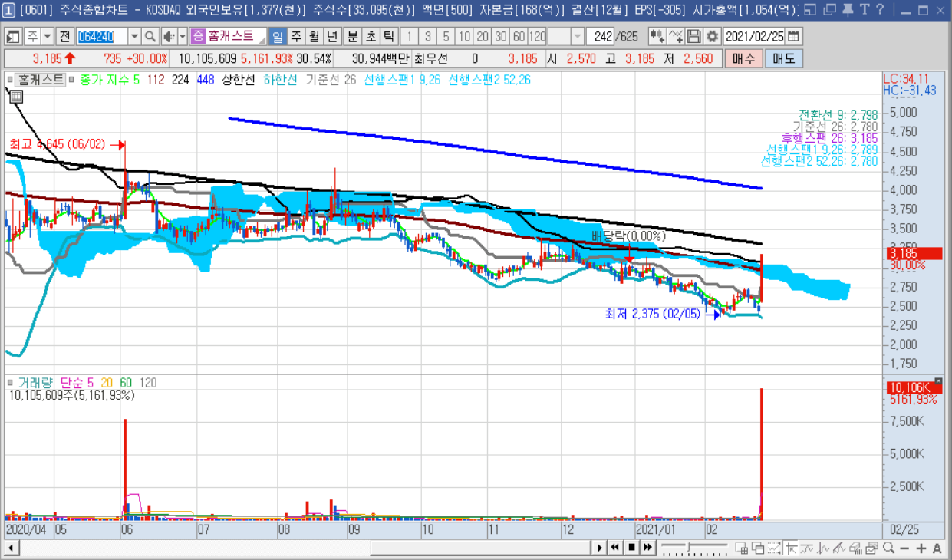Viewport: 952px width, 560px height.
Task: Click the add candle chart icon
Action: click(657, 37)
